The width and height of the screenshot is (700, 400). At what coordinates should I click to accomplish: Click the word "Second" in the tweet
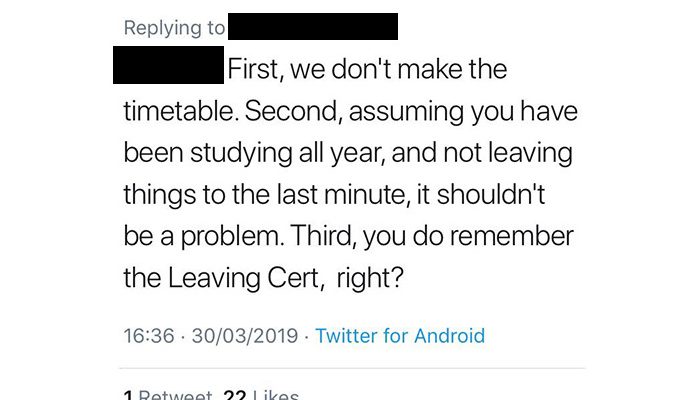pos(291,111)
